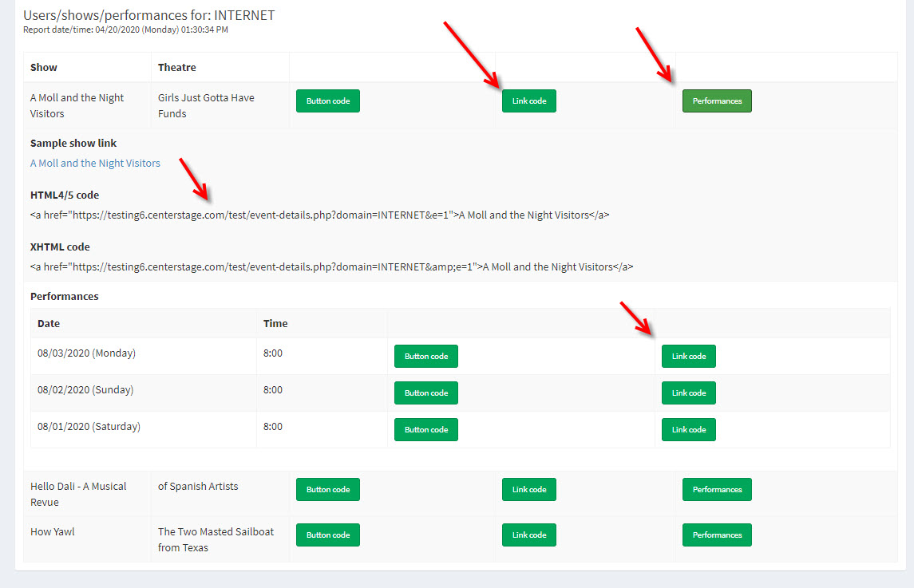The width and height of the screenshot is (914, 588).
Task: Click Link code for Hello Dali show
Action: coord(528,490)
